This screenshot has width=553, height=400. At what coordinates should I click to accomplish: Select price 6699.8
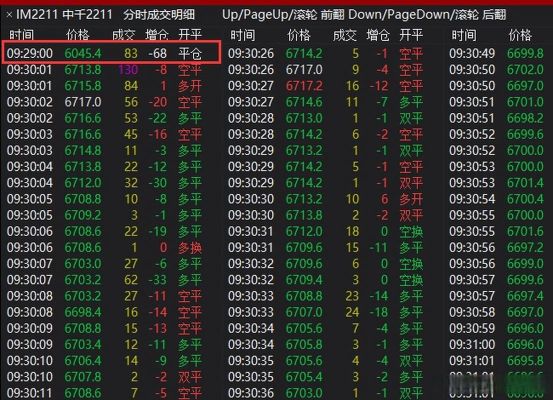click(x=525, y=54)
